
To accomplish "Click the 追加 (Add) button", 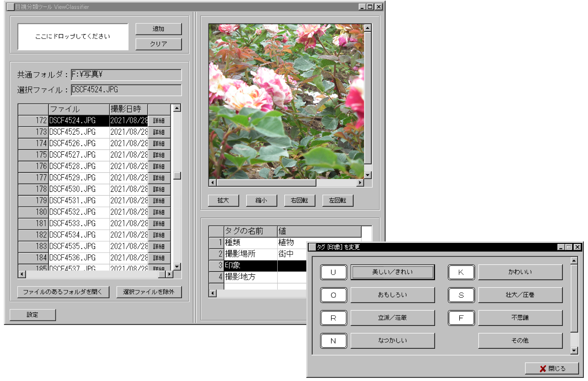I will 158,29.
